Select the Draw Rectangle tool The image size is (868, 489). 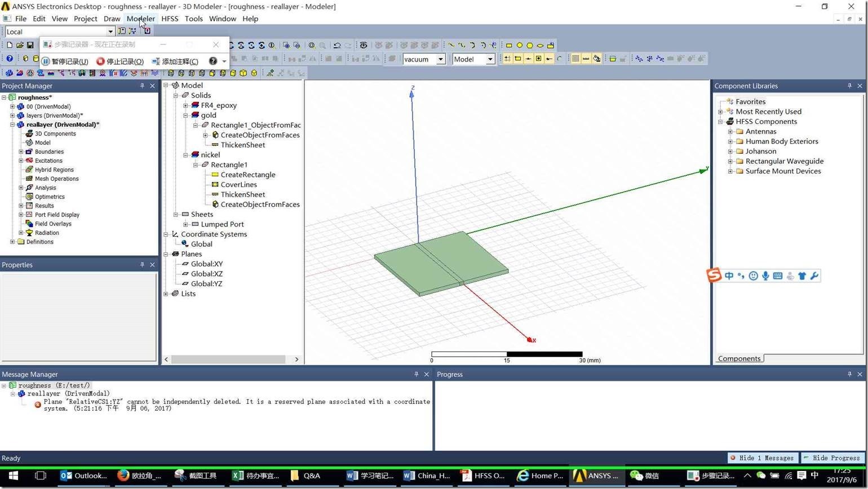click(x=509, y=45)
